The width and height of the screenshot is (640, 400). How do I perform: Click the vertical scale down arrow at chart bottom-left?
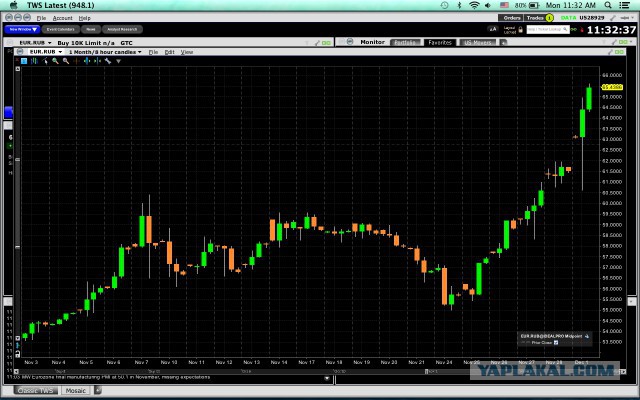click(x=18, y=338)
